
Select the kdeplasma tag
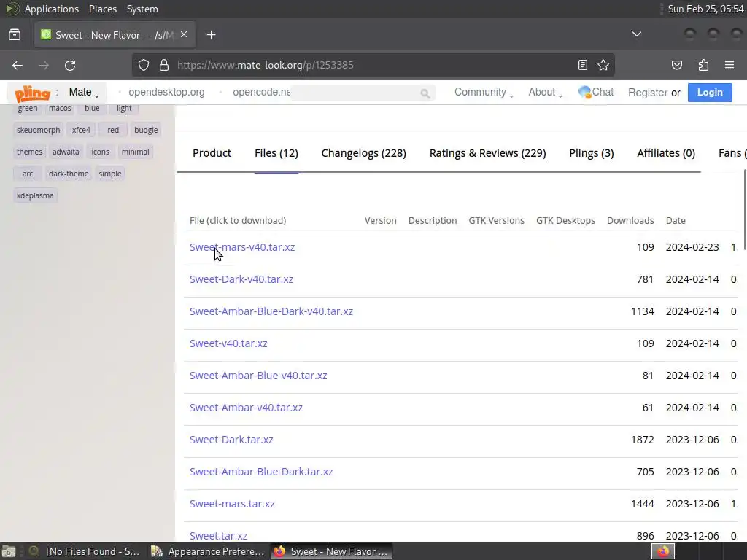pyautogui.click(x=35, y=195)
